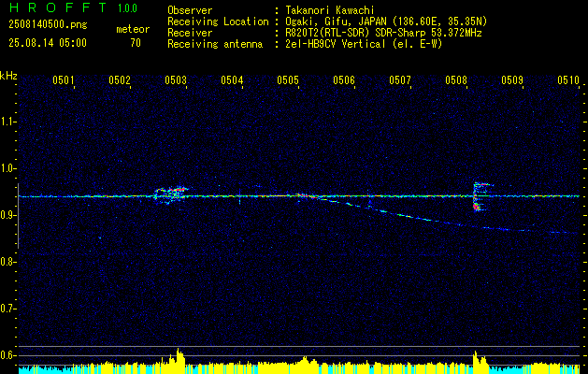588x374 pixels.
Task: Click the 0502 time marker
Action: click(120, 80)
